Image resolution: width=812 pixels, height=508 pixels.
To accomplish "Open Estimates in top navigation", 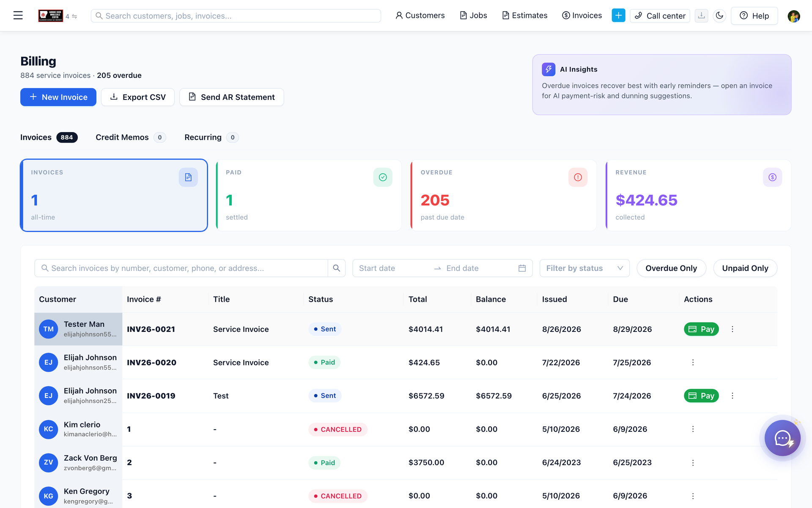I will coord(524,16).
